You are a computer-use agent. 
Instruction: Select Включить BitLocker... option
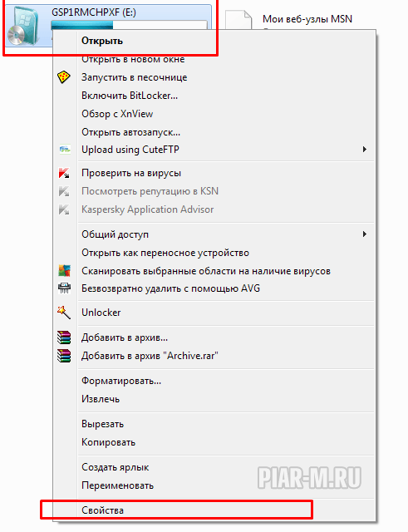click(130, 96)
